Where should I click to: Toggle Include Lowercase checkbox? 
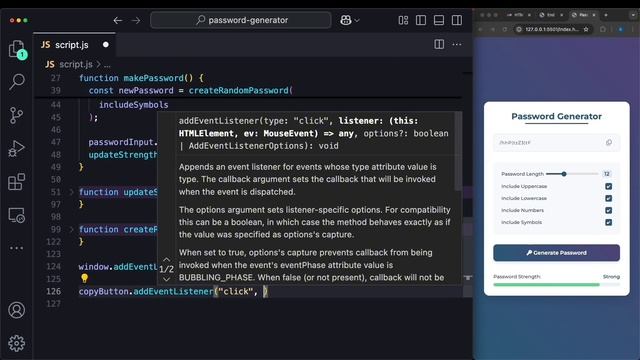608,198
